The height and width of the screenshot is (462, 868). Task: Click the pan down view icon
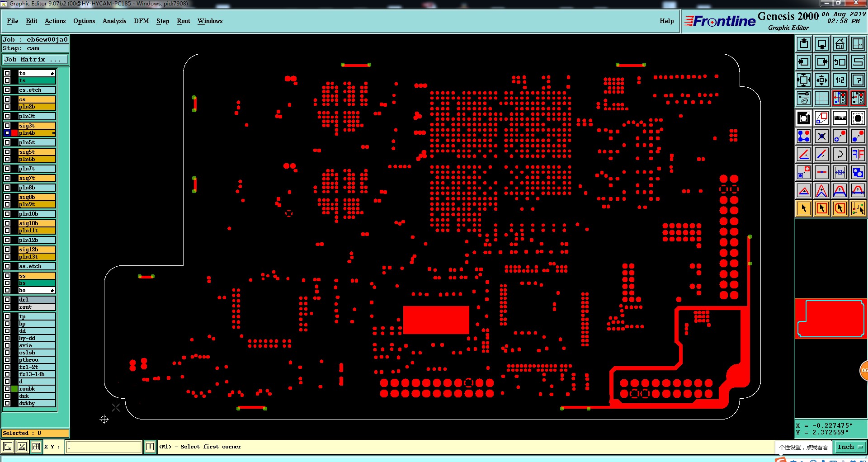tap(822, 44)
